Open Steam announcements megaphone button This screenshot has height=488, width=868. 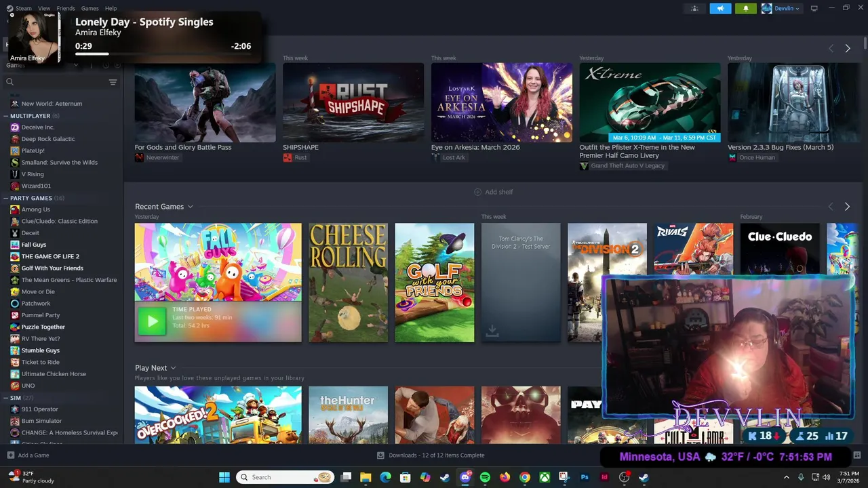pyautogui.click(x=720, y=8)
